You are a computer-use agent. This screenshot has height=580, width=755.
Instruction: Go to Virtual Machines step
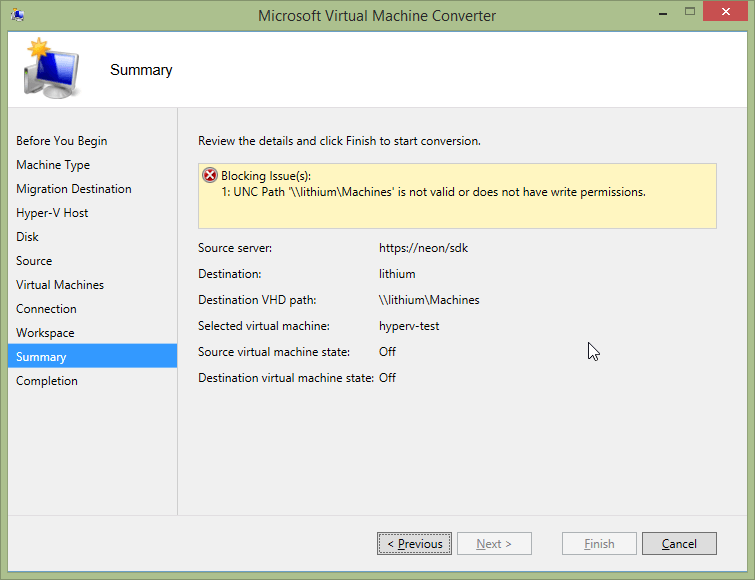click(60, 285)
